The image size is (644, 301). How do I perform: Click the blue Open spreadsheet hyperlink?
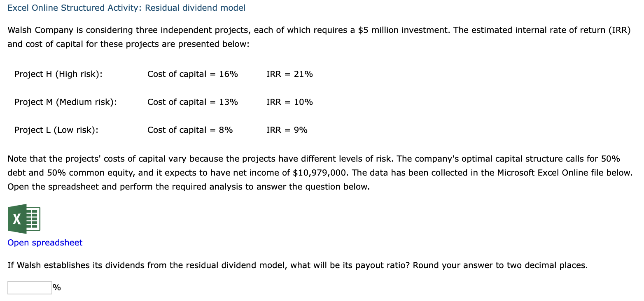44,243
